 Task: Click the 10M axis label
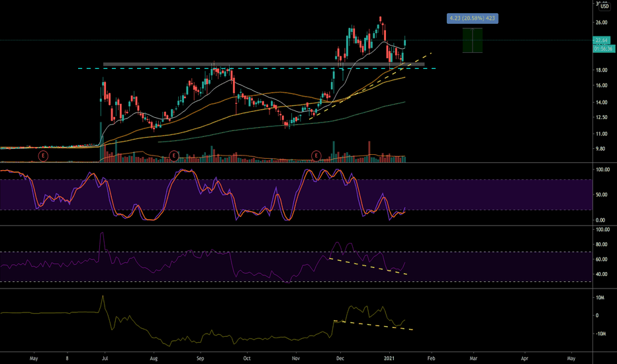[600, 298]
